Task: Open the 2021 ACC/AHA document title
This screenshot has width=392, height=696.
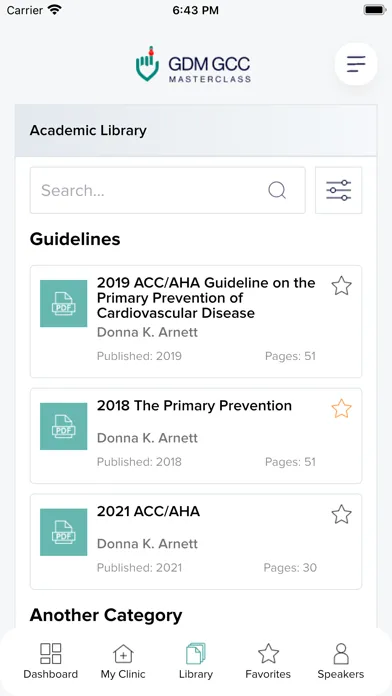Action: click(x=148, y=511)
